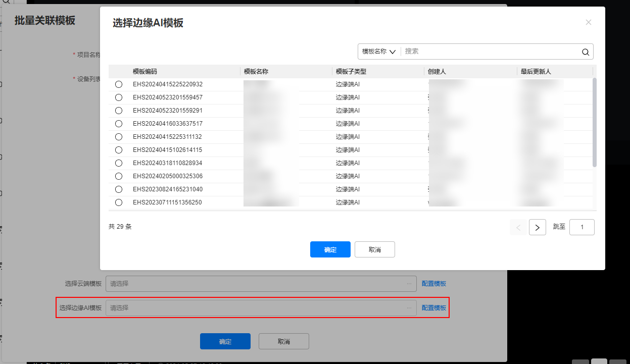Click the 模板名称 column header
Viewport: 630px width, 364px height.
[256, 71]
